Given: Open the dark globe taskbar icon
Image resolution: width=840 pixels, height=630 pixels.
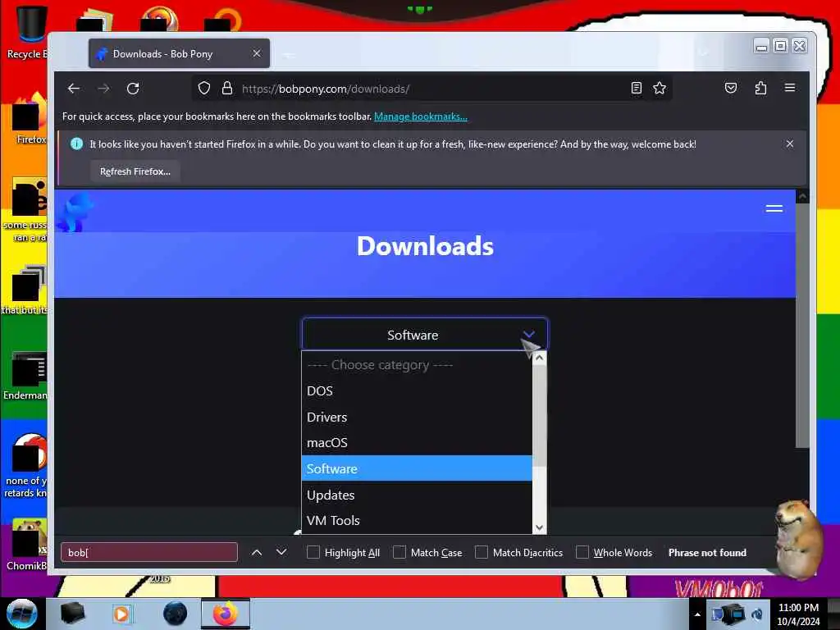Looking at the screenshot, I should [x=175, y=614].
